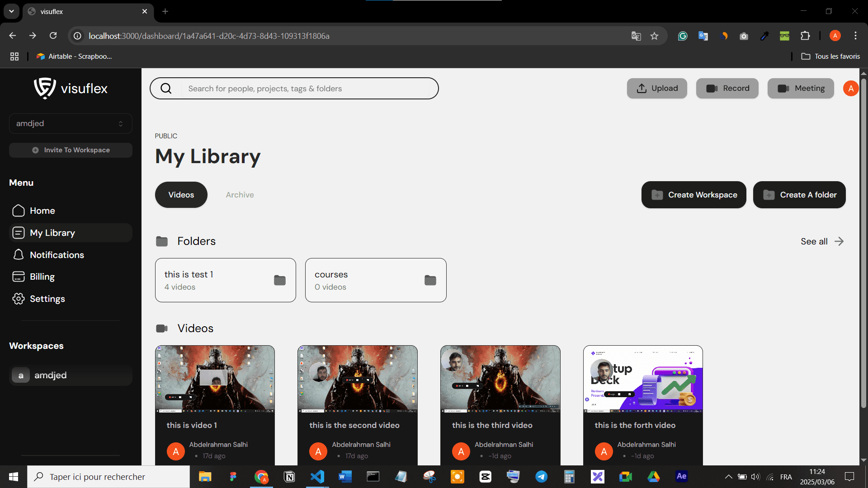Open the Upload panel
The height and width of the screenshot is (488, 868).
click(656, 88)
